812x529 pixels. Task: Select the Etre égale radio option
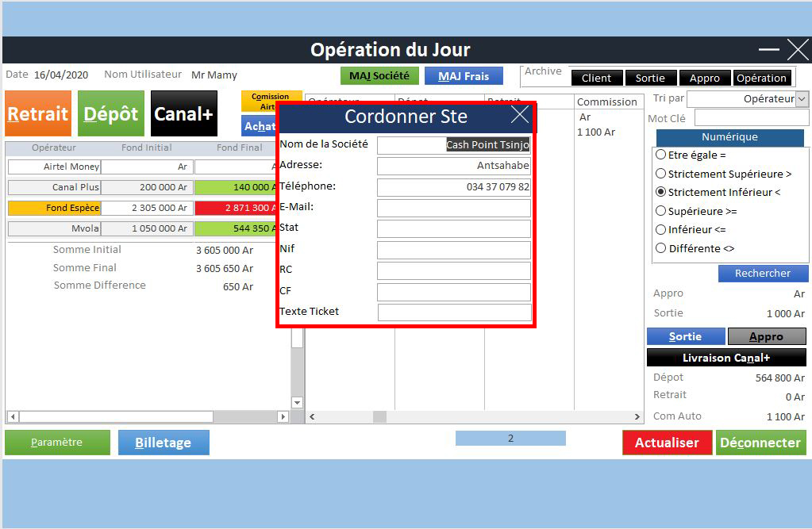(660, 155)
